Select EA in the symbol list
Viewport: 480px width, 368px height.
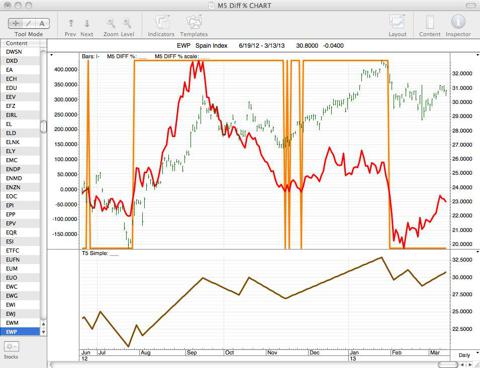click(x=20, y=70)
